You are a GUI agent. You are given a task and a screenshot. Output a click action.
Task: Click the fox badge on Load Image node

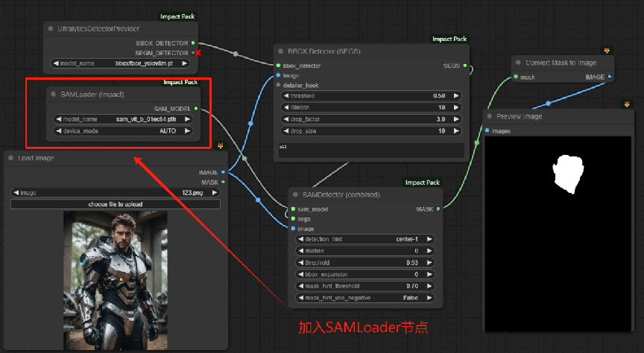point(220,146)
